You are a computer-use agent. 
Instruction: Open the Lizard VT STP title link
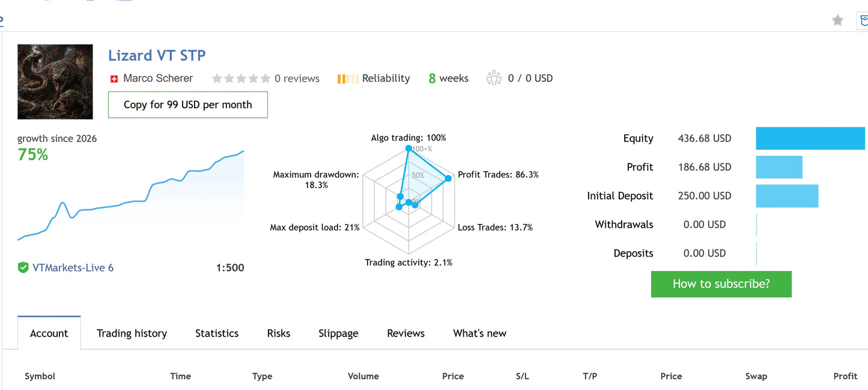tap(157, 55)
